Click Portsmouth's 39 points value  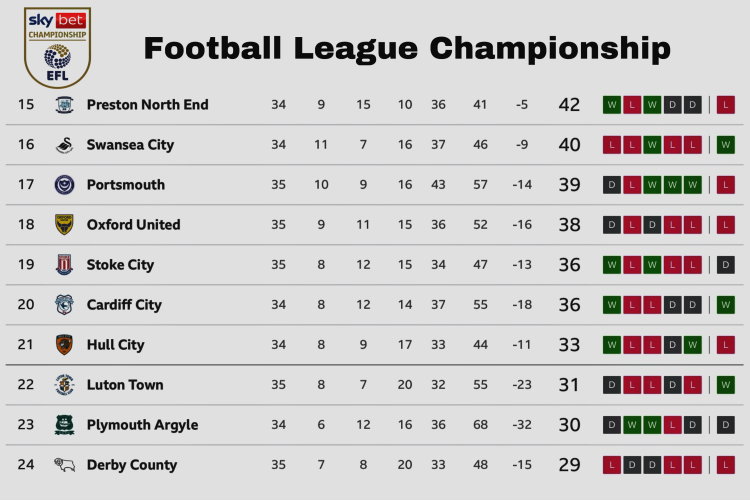569,185
